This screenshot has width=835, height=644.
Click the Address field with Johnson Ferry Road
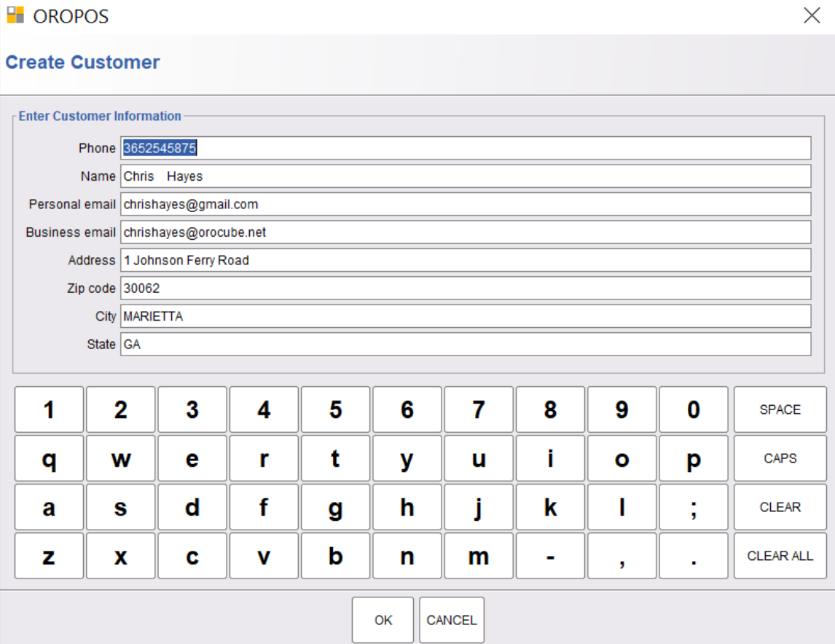tap(466, 260)
